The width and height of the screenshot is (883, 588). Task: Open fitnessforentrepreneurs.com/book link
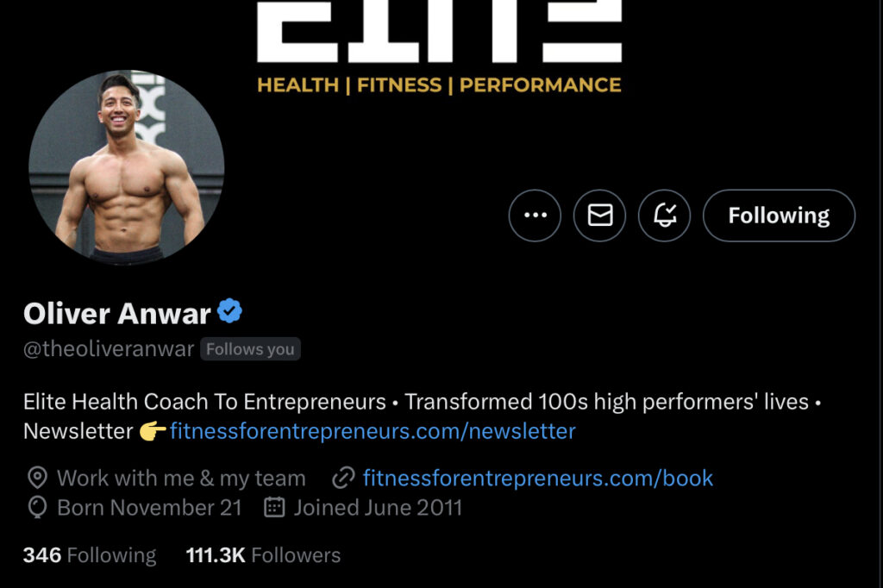pyautogui.click(x=538, y=479)
